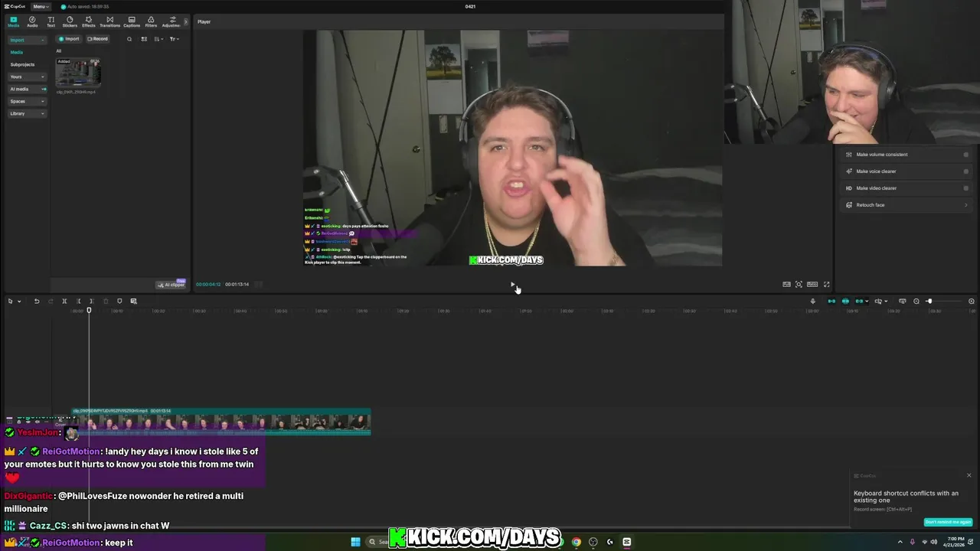Toggle auto snapping on the timeline
The image size is (980, 551).
pyautogui.click(x=845, y=302)
